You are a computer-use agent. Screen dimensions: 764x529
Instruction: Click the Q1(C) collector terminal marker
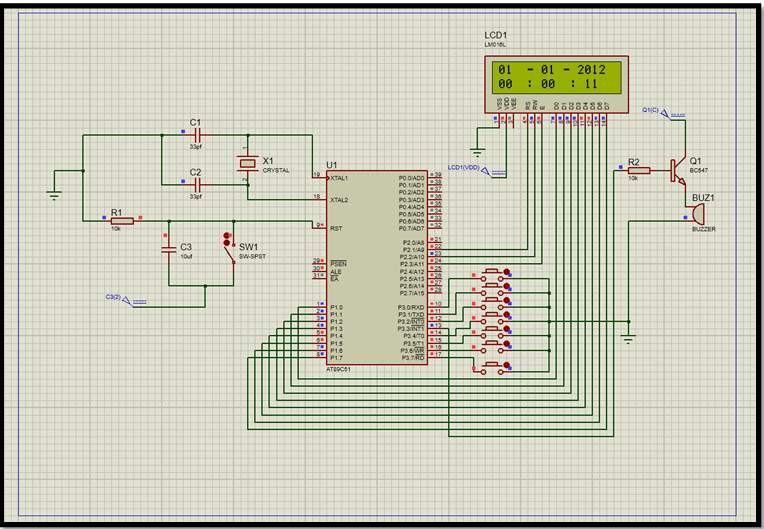click(x=672, y=114)
